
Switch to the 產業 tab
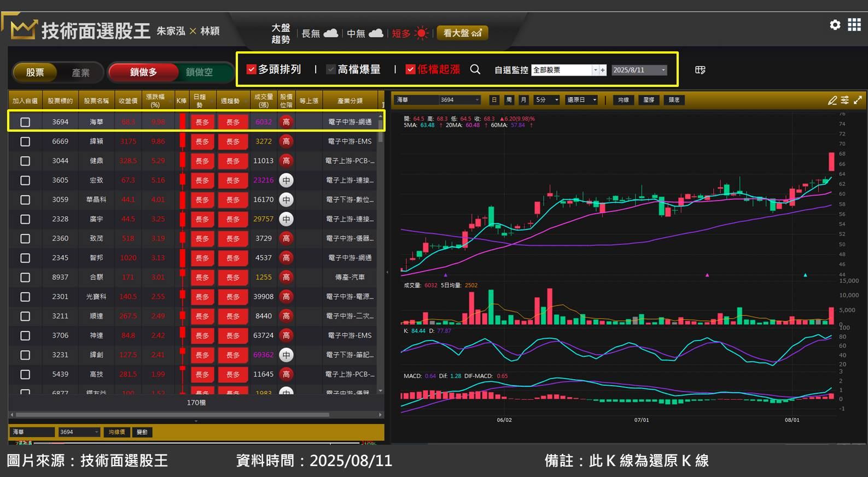(80, 72)
